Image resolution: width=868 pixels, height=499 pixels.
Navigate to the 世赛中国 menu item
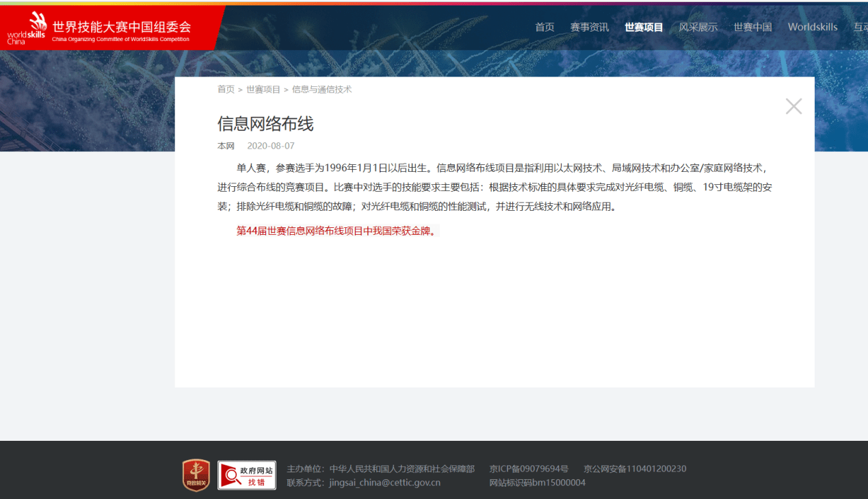tap(752, 27)
